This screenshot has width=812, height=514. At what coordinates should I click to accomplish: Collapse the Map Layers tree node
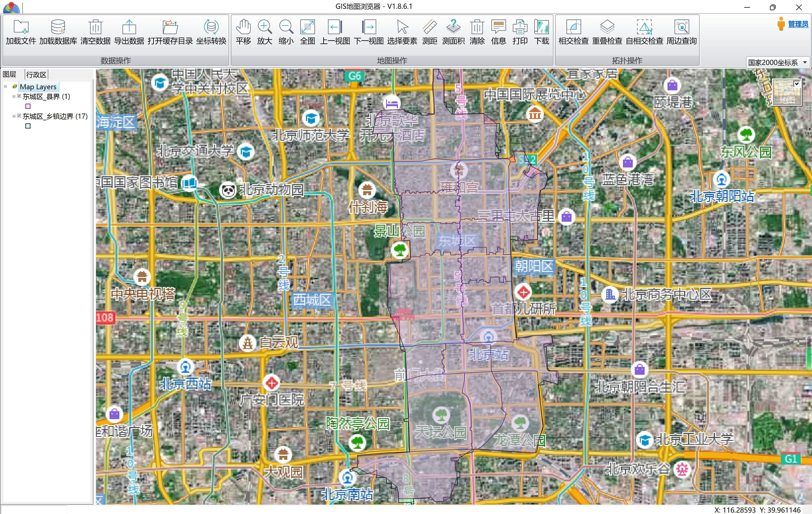click(x=5, y=87)
